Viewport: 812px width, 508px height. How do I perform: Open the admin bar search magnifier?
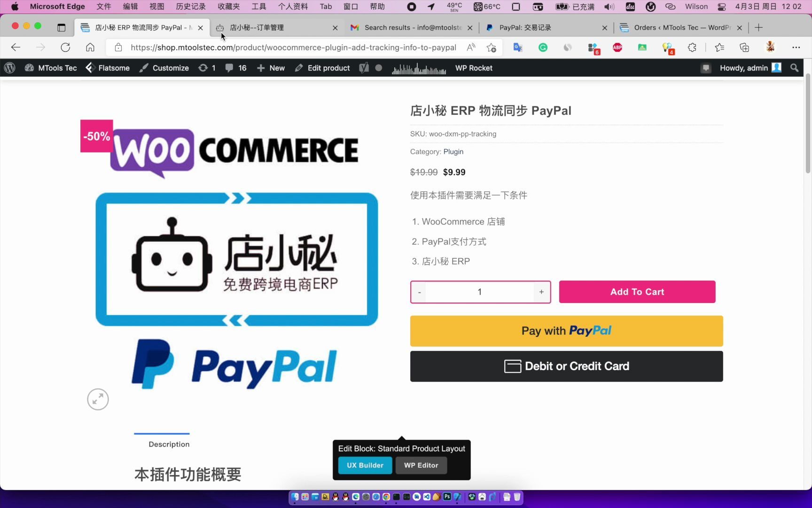[794, 68]
